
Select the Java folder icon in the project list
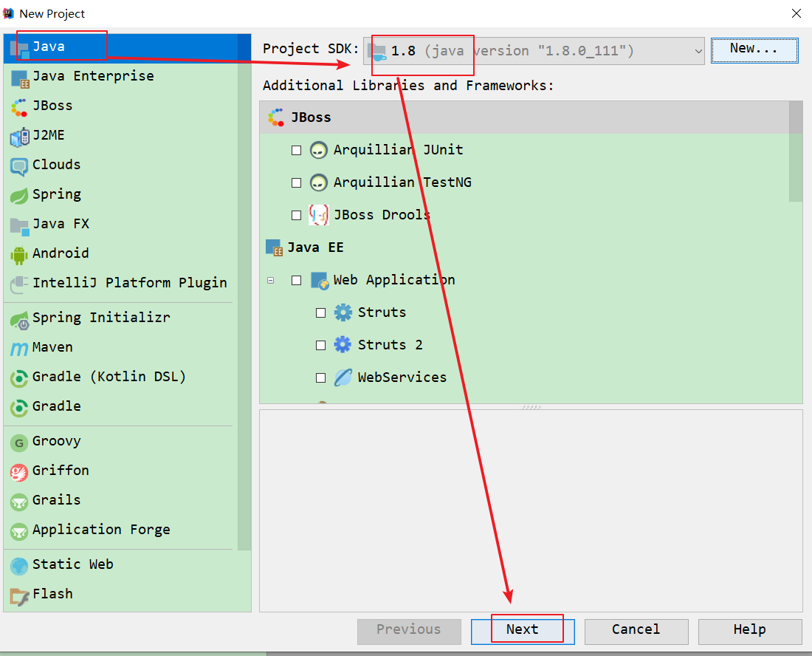20,49
